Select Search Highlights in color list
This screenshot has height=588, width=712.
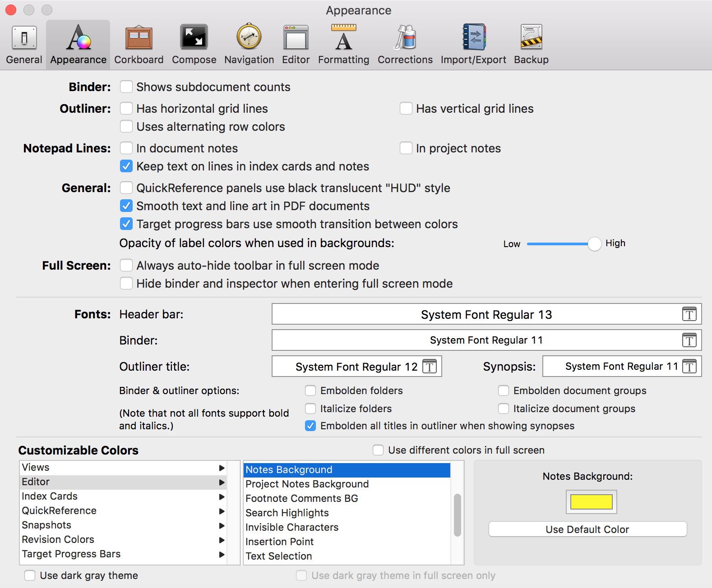click(287, 513)
